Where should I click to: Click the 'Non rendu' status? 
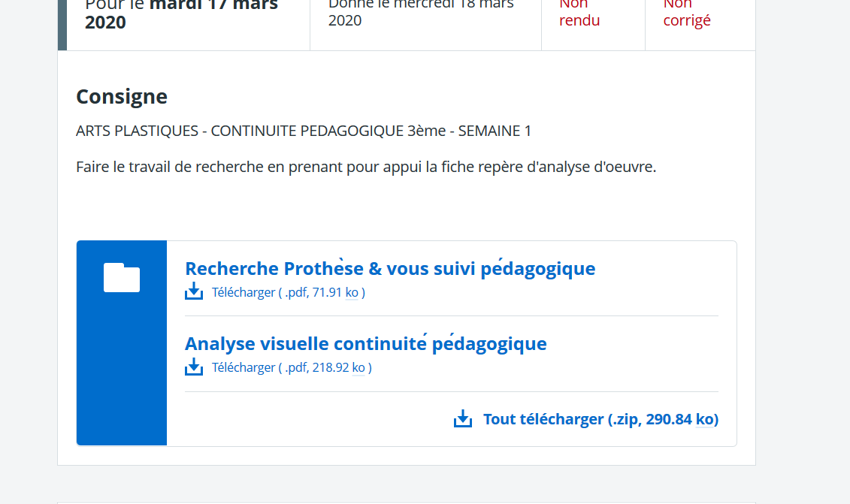click(x=579, y=13)
